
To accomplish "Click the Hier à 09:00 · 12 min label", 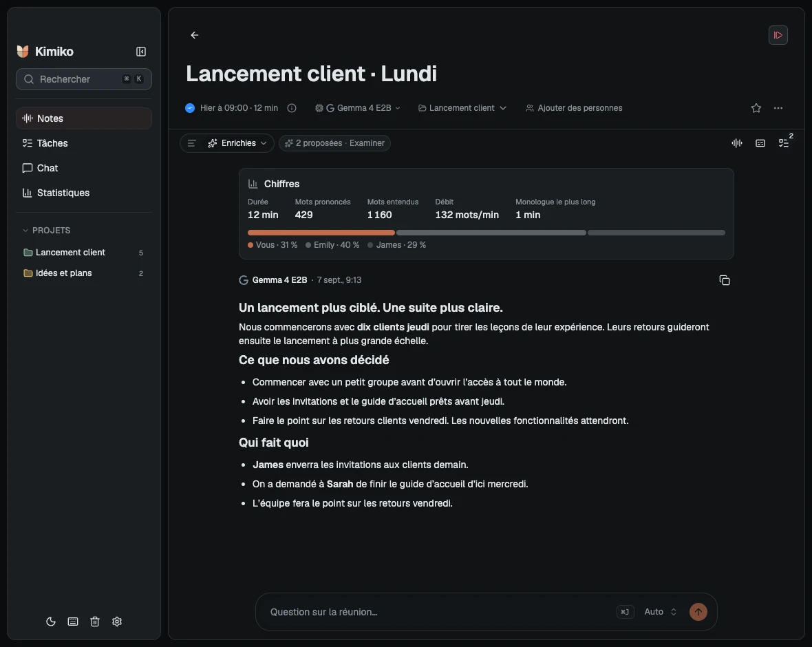I will (x=239, y=108).
